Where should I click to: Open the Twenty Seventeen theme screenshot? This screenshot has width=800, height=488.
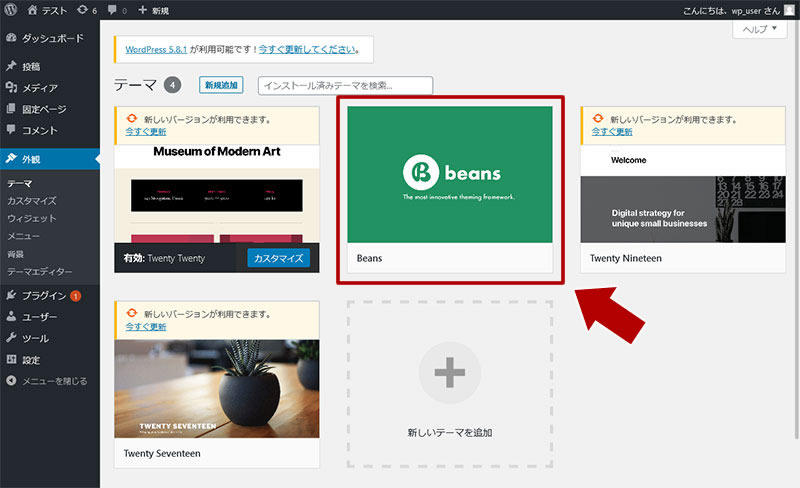(x=217, y=388)
